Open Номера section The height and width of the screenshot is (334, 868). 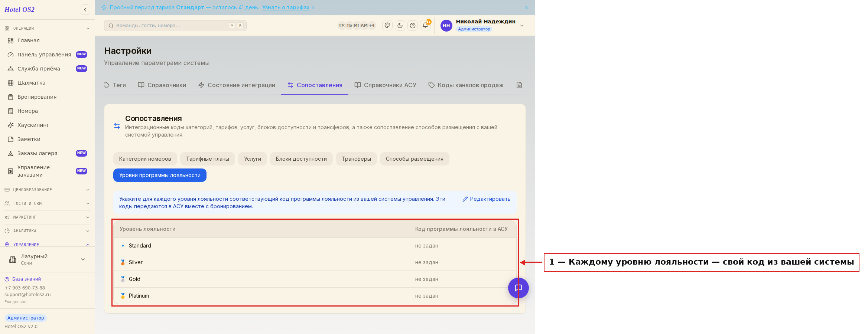[47, 111]
